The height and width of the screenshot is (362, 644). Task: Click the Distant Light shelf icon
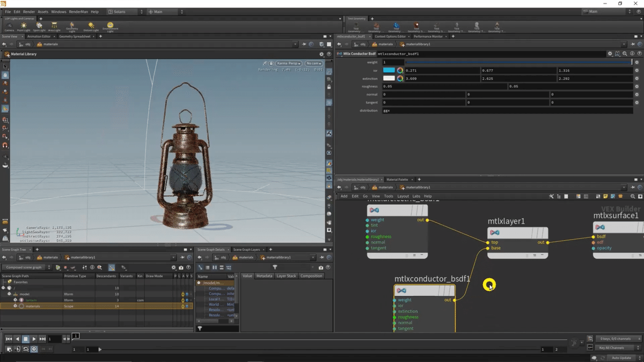click(91, 26)
